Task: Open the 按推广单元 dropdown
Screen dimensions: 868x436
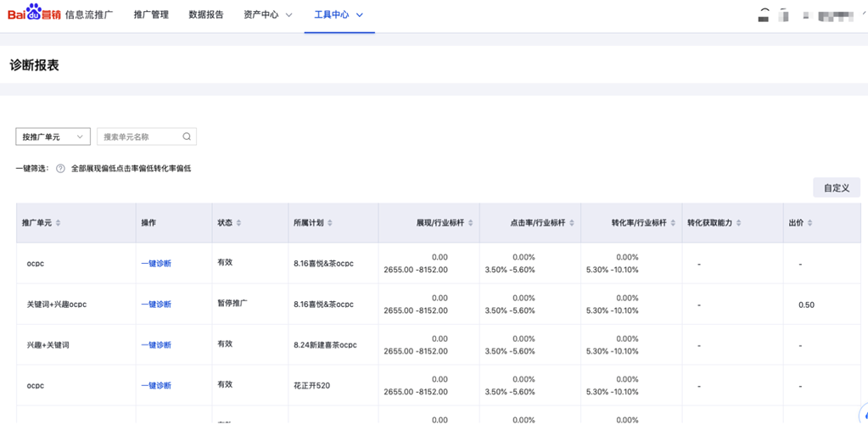Action: (53, 137)
